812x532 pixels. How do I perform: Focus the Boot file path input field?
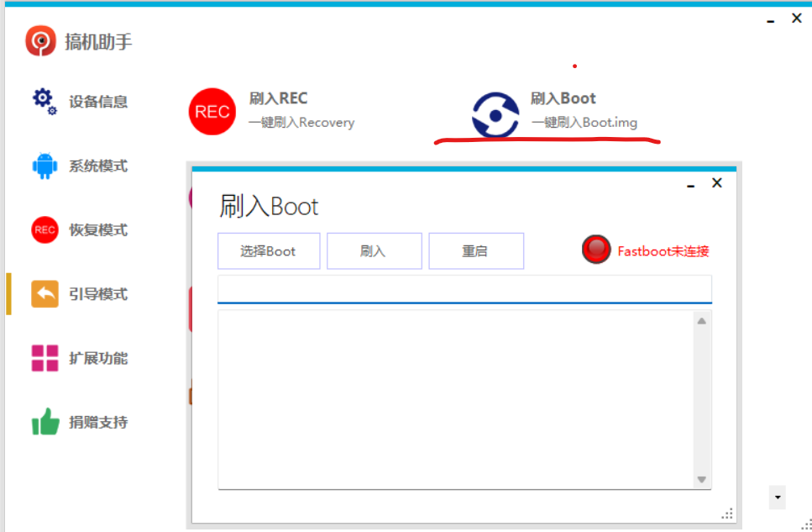(464, 288)
